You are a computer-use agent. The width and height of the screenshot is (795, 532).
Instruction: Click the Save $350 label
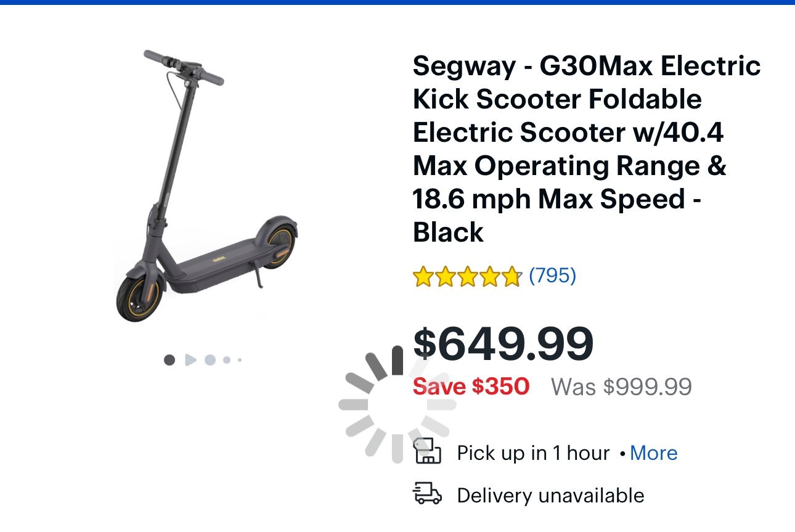471,387
